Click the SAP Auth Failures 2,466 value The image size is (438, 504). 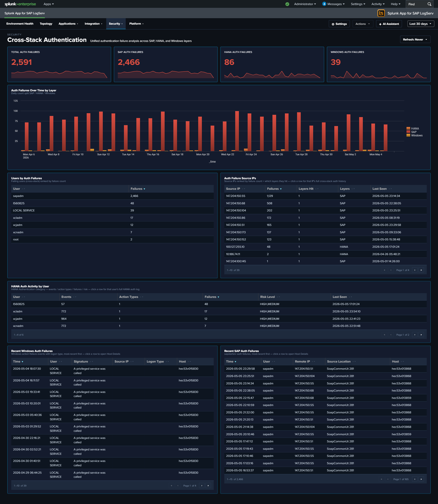(129, 62)
